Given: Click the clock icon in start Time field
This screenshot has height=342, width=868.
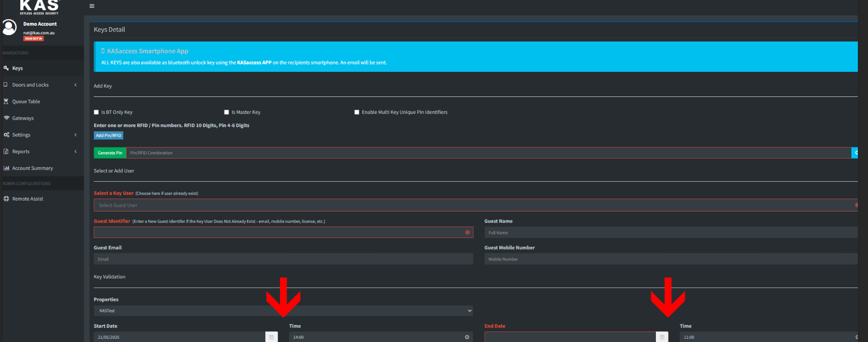Looking at the screenshot, I should [467, 337].
